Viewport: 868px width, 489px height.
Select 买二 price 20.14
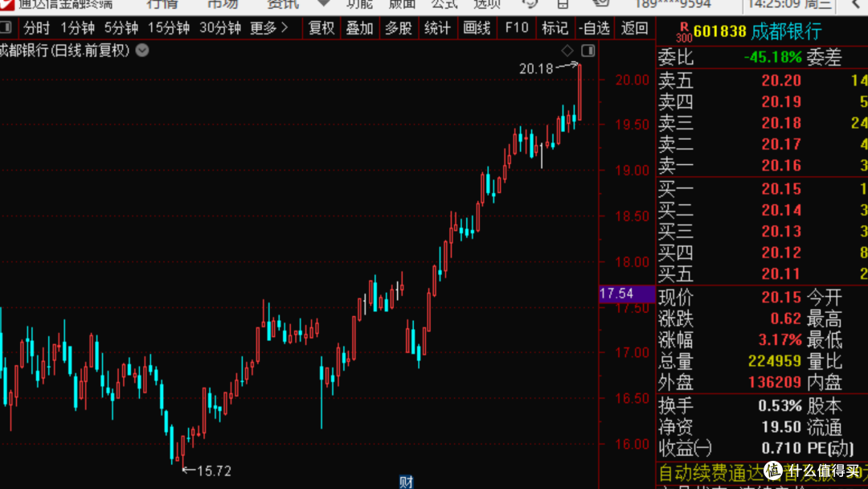click(781, 211)
